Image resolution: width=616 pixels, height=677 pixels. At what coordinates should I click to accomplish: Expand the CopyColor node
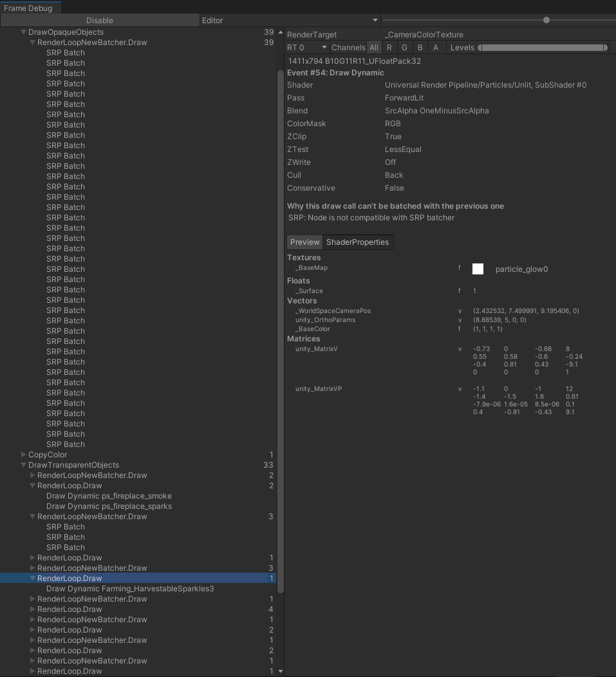(x=24, y=454)
